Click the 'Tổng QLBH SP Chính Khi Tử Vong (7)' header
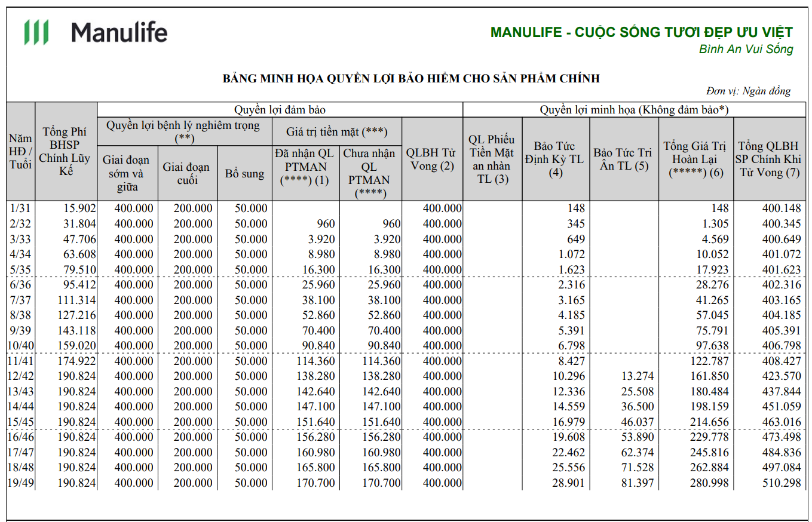The width and height of the screenshot is (812, 522). [768, 159]
